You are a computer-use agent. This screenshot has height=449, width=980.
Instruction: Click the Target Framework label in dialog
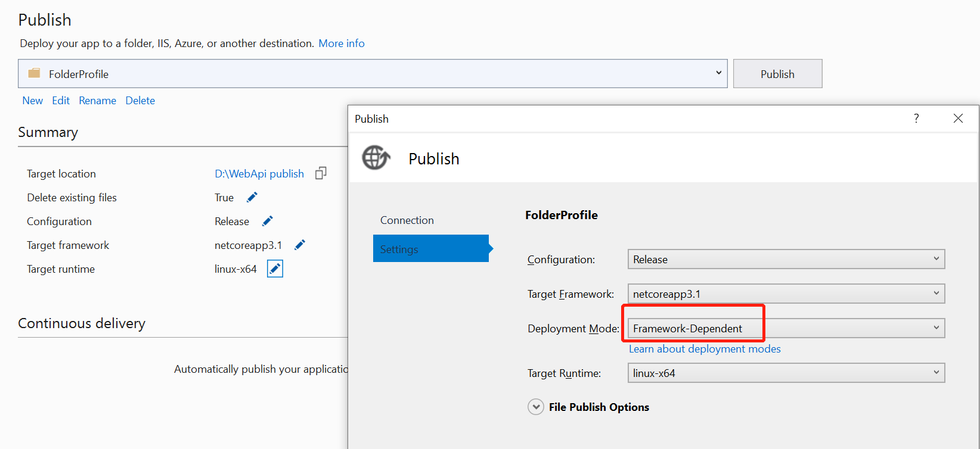(x=570, y=294)
